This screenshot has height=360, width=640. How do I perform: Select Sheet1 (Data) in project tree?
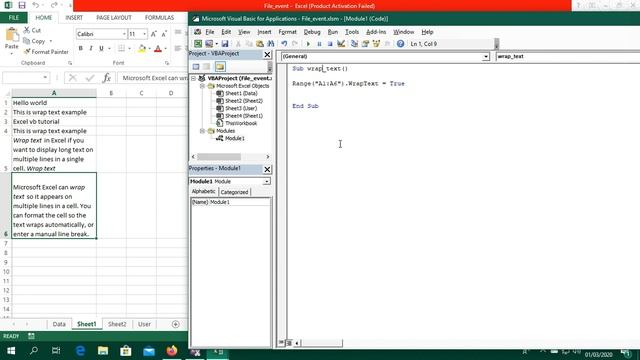pos(241,93)
